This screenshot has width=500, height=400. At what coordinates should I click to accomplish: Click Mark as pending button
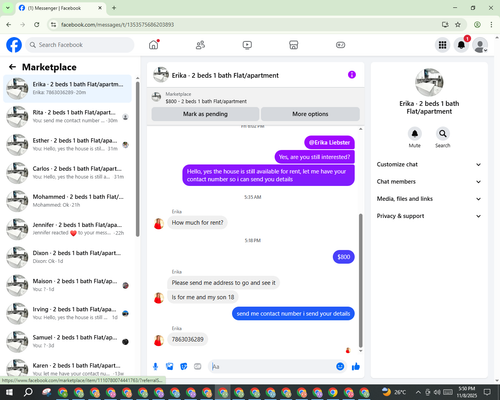click(205, 114)
